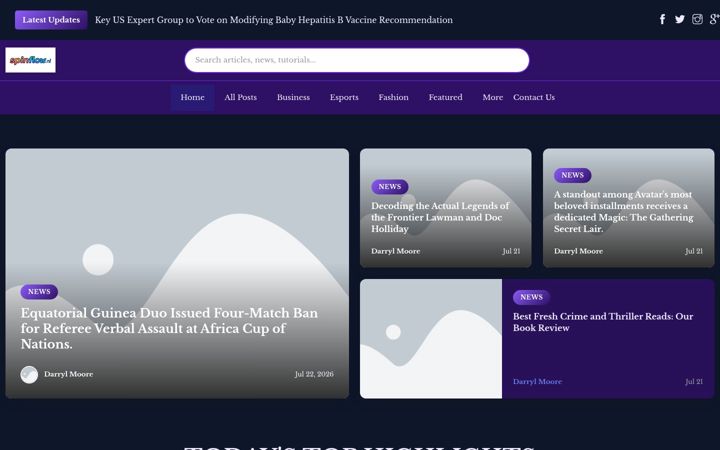
Task: Open the All Posts menu item
Action: click(241, 97)
